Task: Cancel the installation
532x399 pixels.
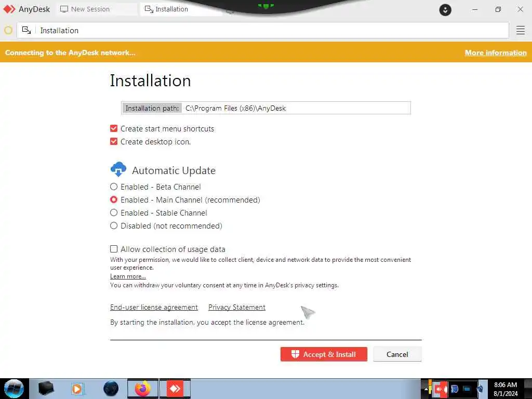Action: click(397, 354)
